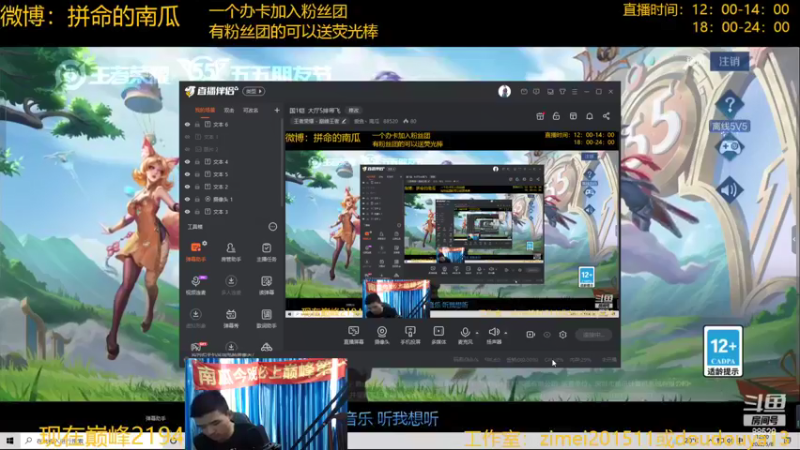800x450 pixels.
Task: Open the store icon in the toolbar
Action: point(573,116)
